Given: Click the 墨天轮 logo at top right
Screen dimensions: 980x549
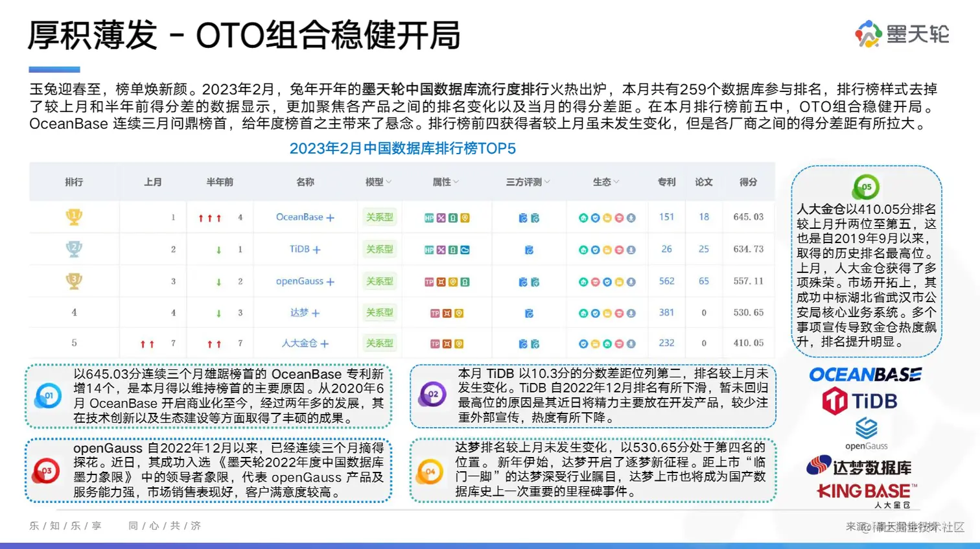Looking at the screenshot, I should [x=902, y=34].
